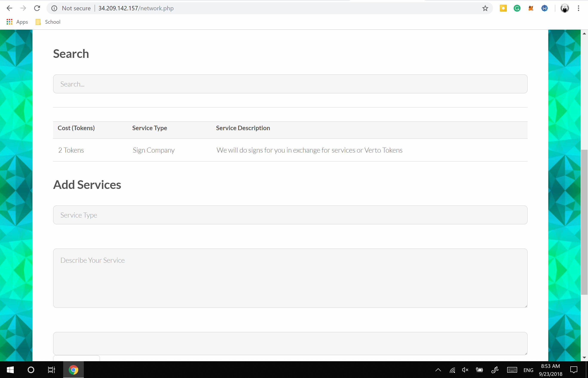Click the browser back arrow
This screenshot has height=378, width=588.
click(x=9, y=8)
